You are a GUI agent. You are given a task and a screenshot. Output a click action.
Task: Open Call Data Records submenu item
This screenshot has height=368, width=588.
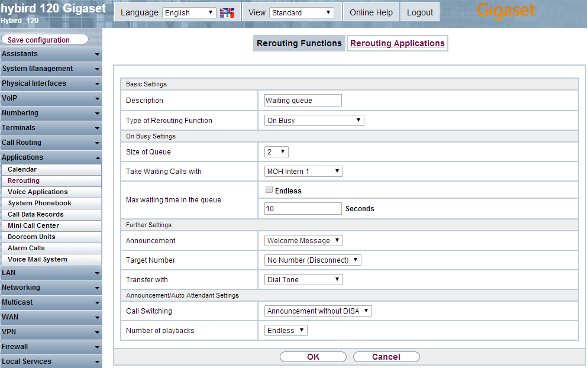click(x=51, y=215)
